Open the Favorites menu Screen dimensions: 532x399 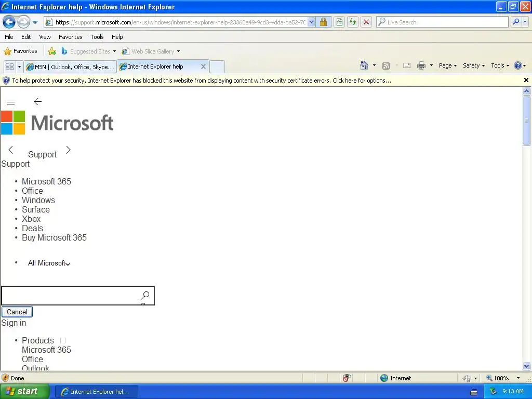pos(70,37)
